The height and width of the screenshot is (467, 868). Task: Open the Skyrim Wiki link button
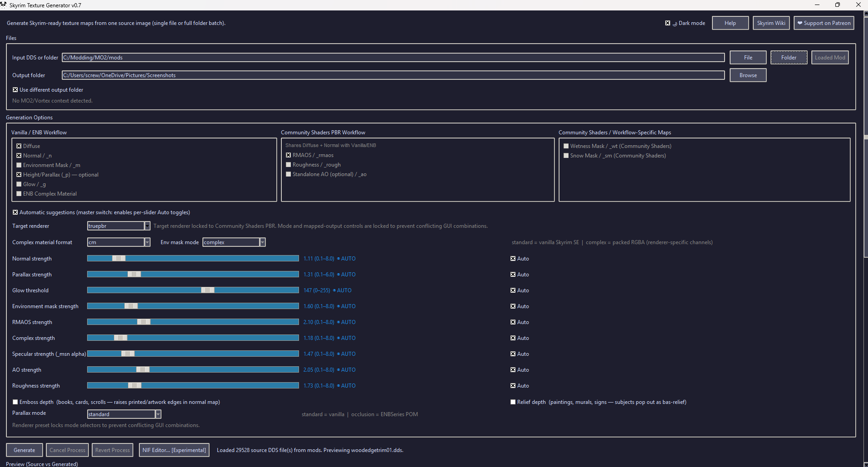[771, 23]
